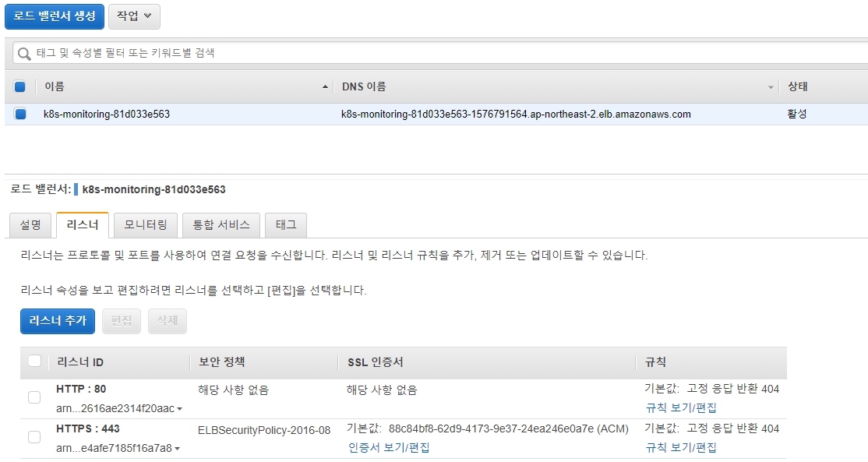The image size is (868, 462).
Task: Open the 작업 actions dropdown
Action: pos(135,16)
